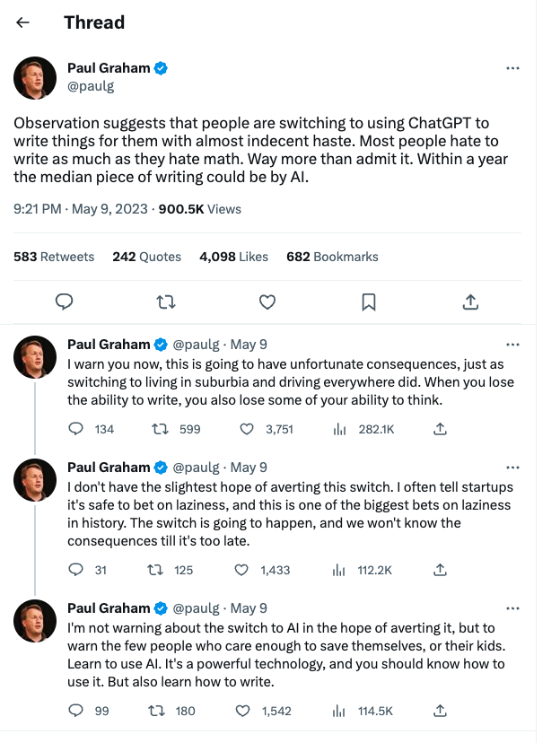Like the reply with 3,751 likes
This screenshot has height=743, width=560.
(x=246, y=430)
